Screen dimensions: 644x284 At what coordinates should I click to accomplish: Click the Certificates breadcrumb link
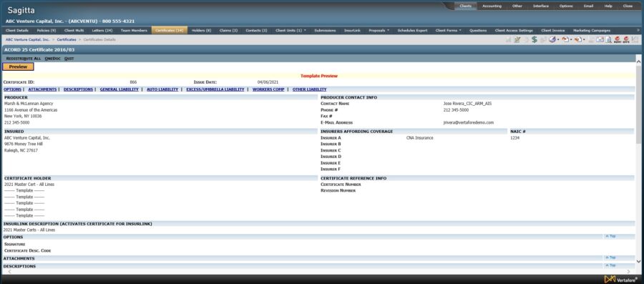coord(67,40)
